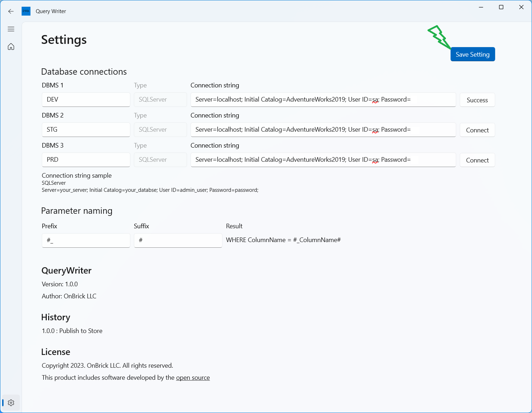
Task: Test connection for the STG database
Action: coord(477,130)
